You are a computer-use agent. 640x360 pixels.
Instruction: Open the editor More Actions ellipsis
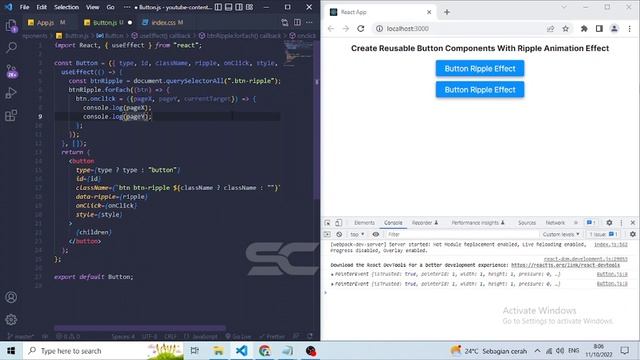(309, 22)
